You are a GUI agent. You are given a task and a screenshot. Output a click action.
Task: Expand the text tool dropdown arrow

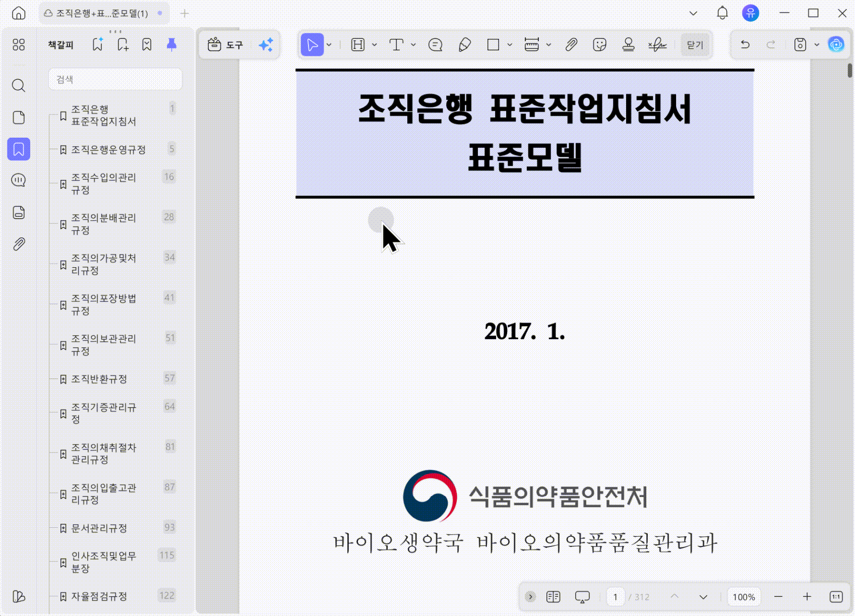coord(413,45)
